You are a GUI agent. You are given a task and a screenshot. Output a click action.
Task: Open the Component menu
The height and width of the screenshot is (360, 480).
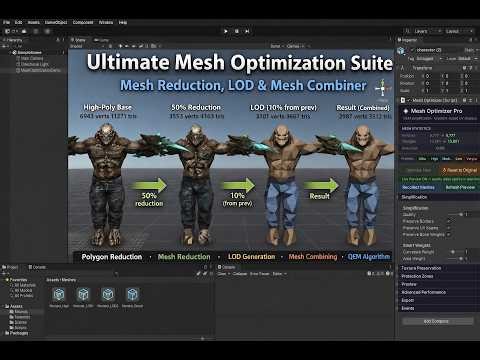83,22
